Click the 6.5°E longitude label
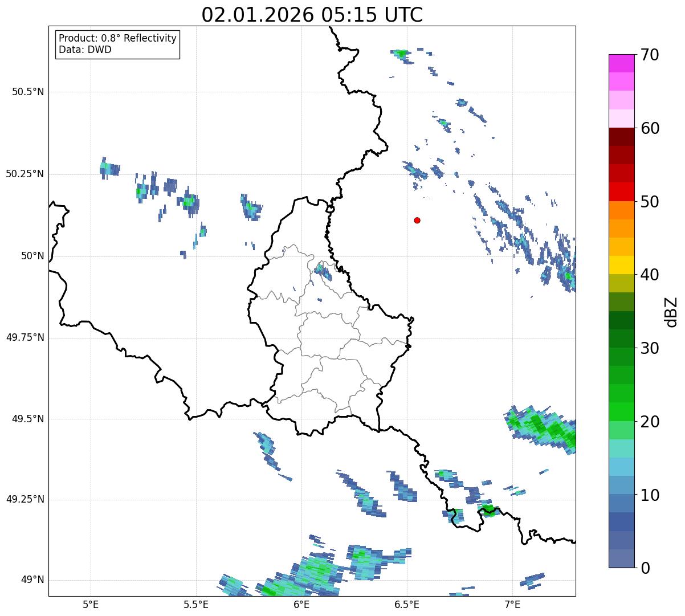Viewport: 685px width, 616px height. (407, 604)
